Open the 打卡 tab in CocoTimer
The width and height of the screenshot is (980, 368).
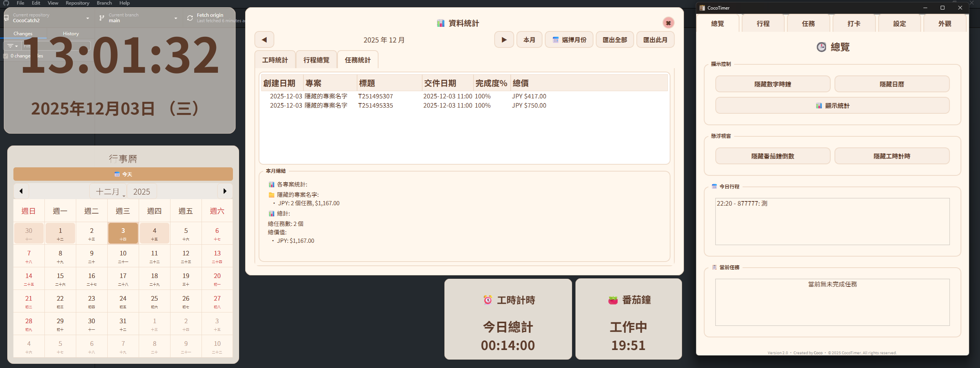[x=854, y=24]
